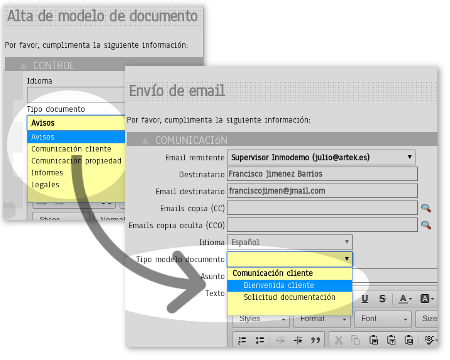The width and height of the screenshot is (450, 360).
Task: Search contacts for Emails copia oculta (CCO)
Action: point(426,225)
